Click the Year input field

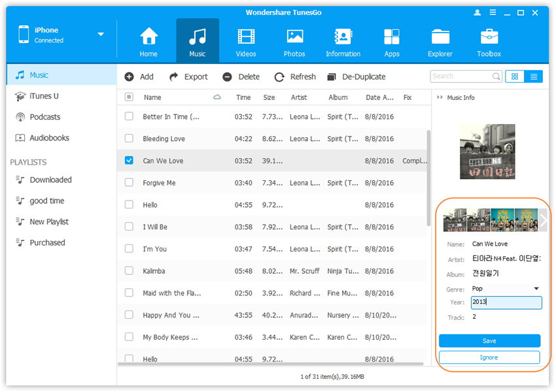pyautogui.click(x=506, y=302)
